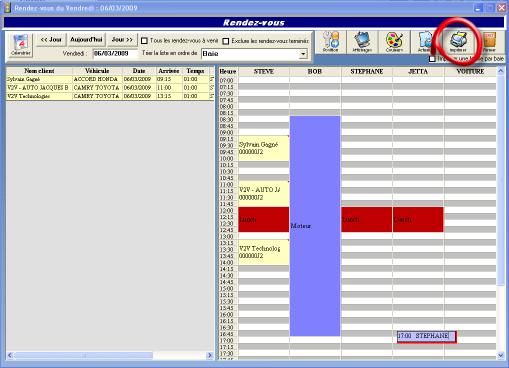Click the Actualiser refresh icon
509x368 pixels.
pos(424,42)
